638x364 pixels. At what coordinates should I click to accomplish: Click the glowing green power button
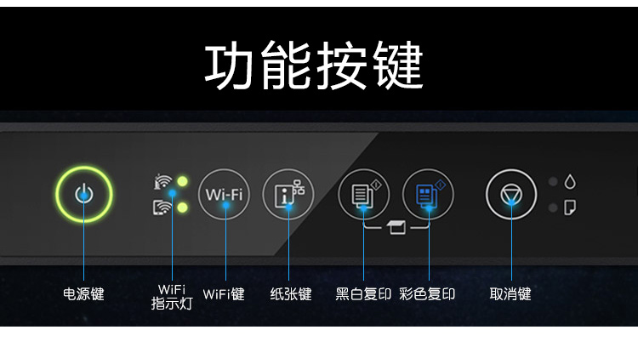[84, 195]
